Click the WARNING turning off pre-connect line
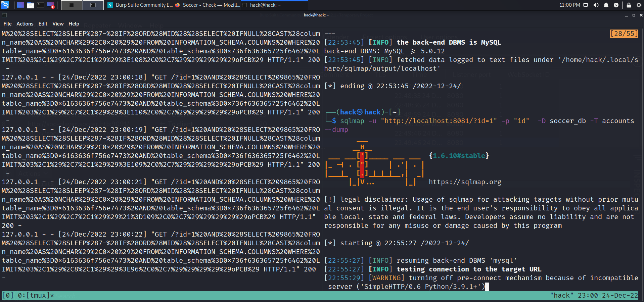Image resolution: width=644 pixels, height=302 pixels. click(481, 282)
